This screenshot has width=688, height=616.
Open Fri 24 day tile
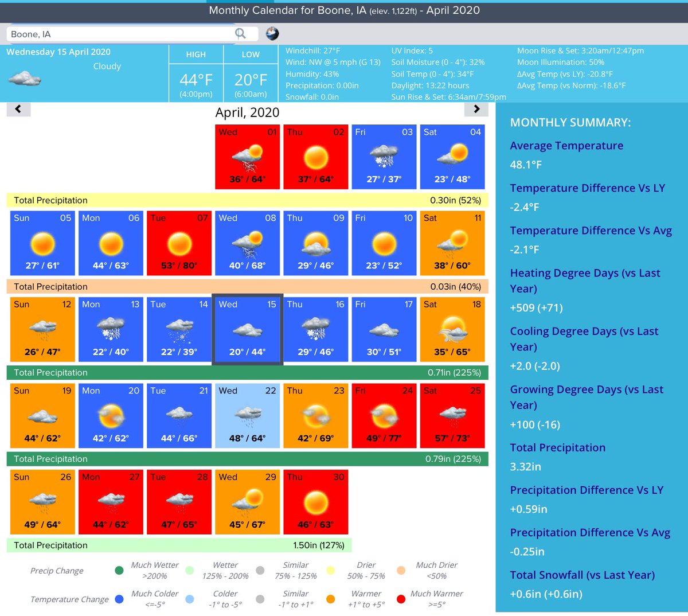384,416
